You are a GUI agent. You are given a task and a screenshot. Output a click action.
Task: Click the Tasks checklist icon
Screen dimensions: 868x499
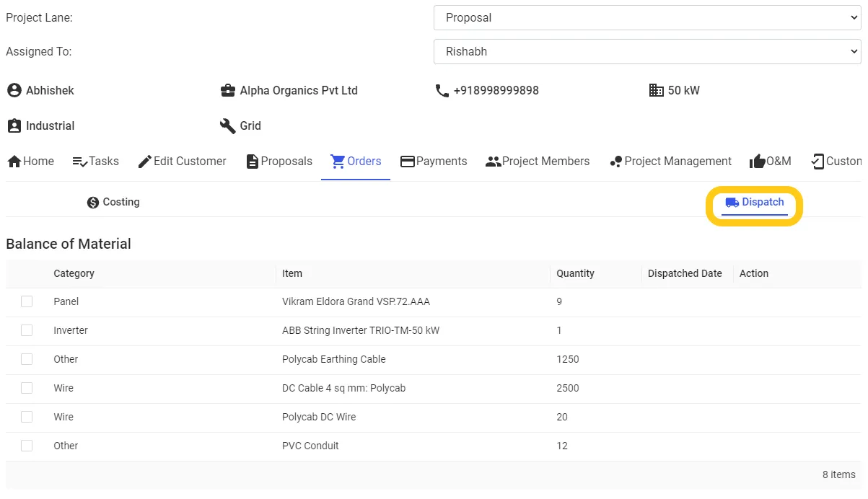(80, 162)
